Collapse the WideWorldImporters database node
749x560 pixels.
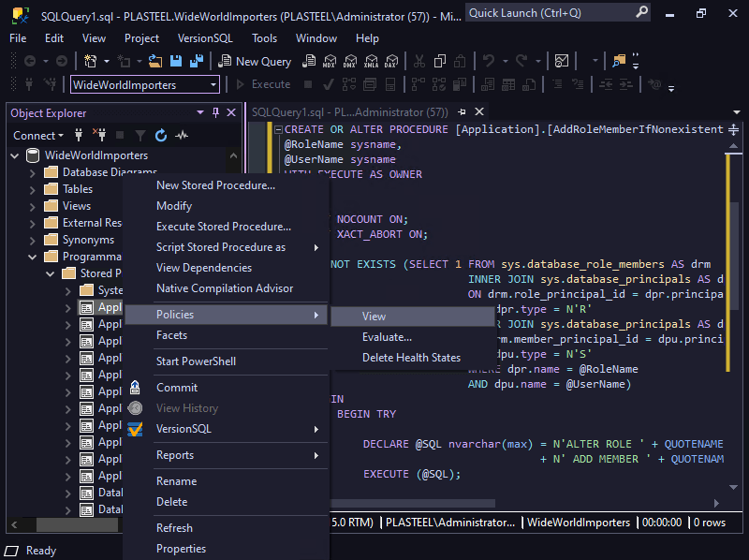point(15,155)
